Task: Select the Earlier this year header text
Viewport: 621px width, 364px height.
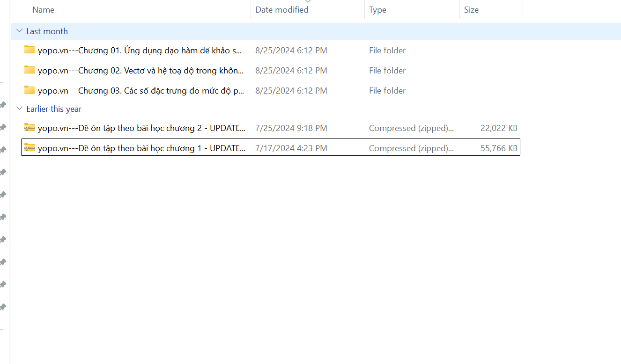Action: (x=54, y=109)
